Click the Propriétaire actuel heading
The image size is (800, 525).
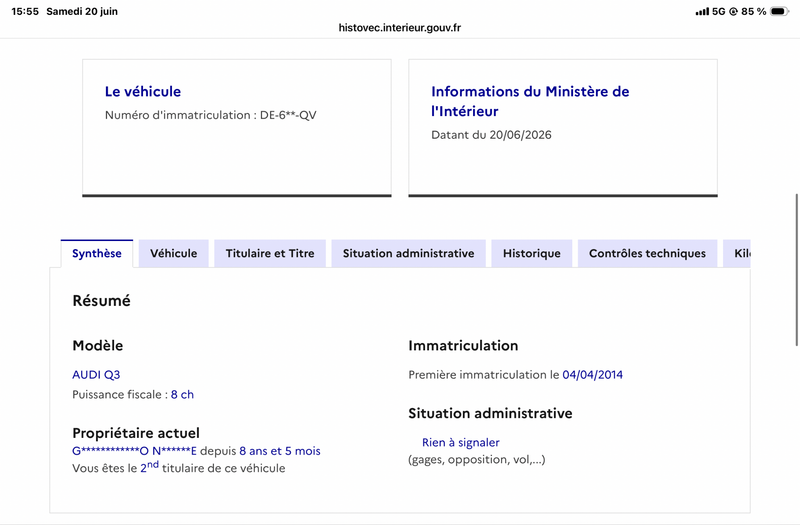(x=136, y=433)
